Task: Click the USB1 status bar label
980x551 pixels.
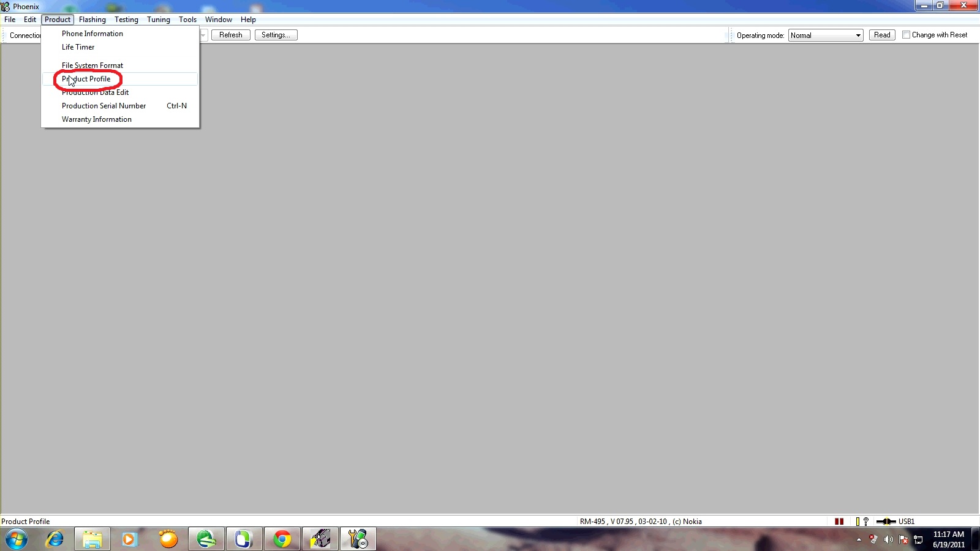Action: tap(907, 522)
